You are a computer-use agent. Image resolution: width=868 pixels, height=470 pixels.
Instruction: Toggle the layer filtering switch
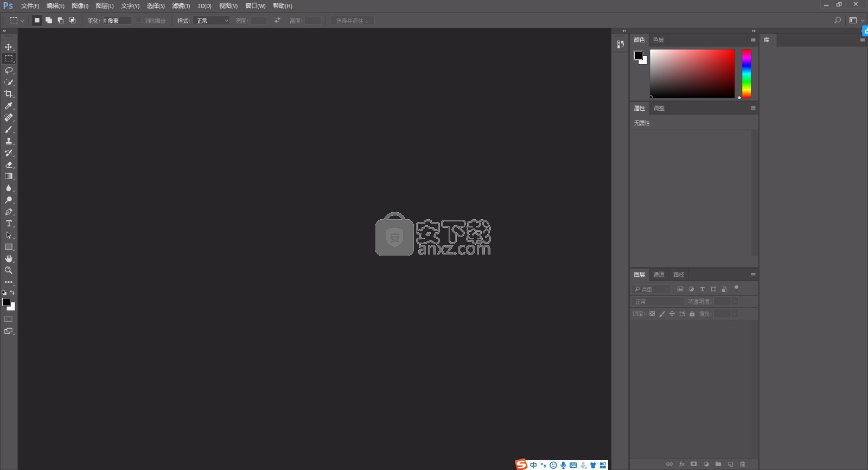click(x=736, y=288)
